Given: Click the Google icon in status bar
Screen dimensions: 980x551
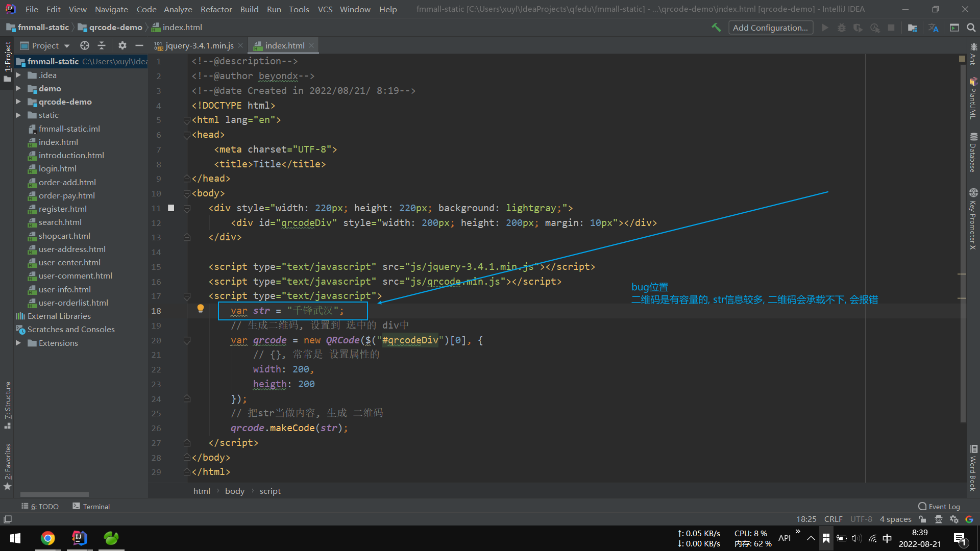Looking at the screenshot, I should click(x=969, y=519).
